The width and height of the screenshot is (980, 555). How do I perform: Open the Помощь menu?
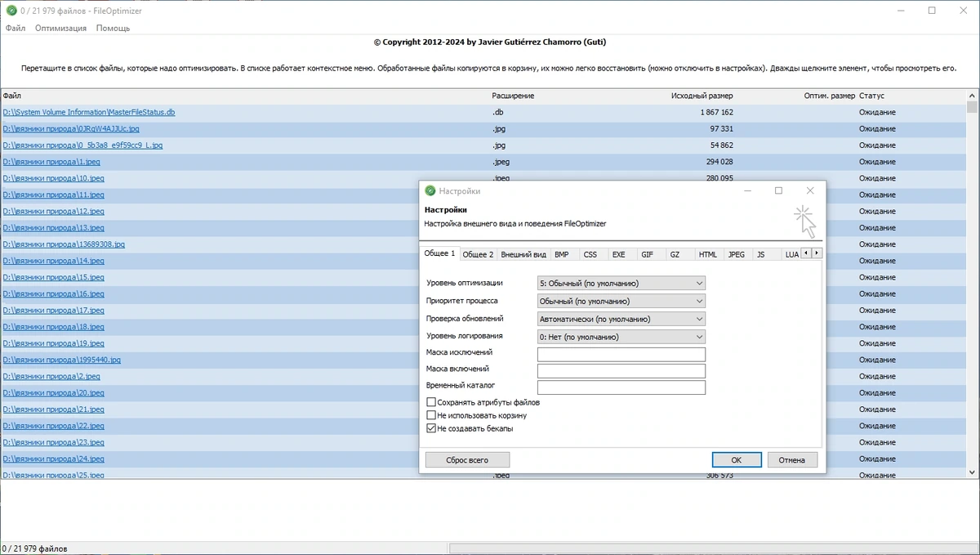(x=113, y=28)
